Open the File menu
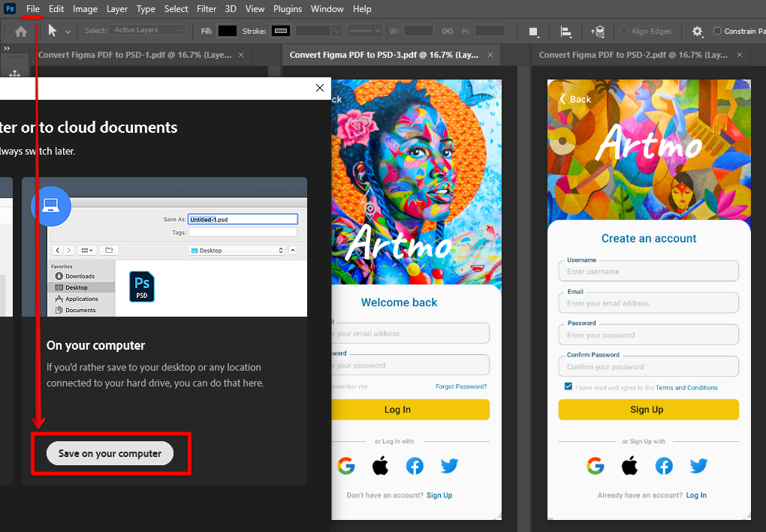The image size is (766, 532). (32, 9)
